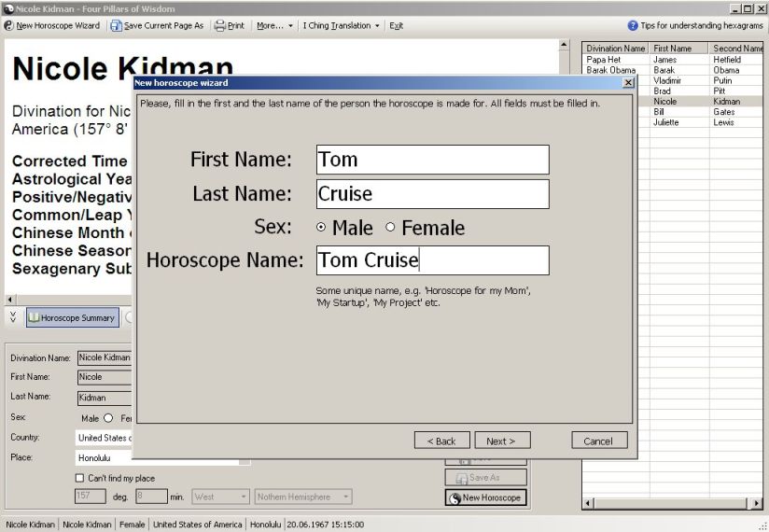Screen dimensions: 769x532
Task: Select the Vladimir Putin row
Action: pyautogui.click(x=700, y=80)
